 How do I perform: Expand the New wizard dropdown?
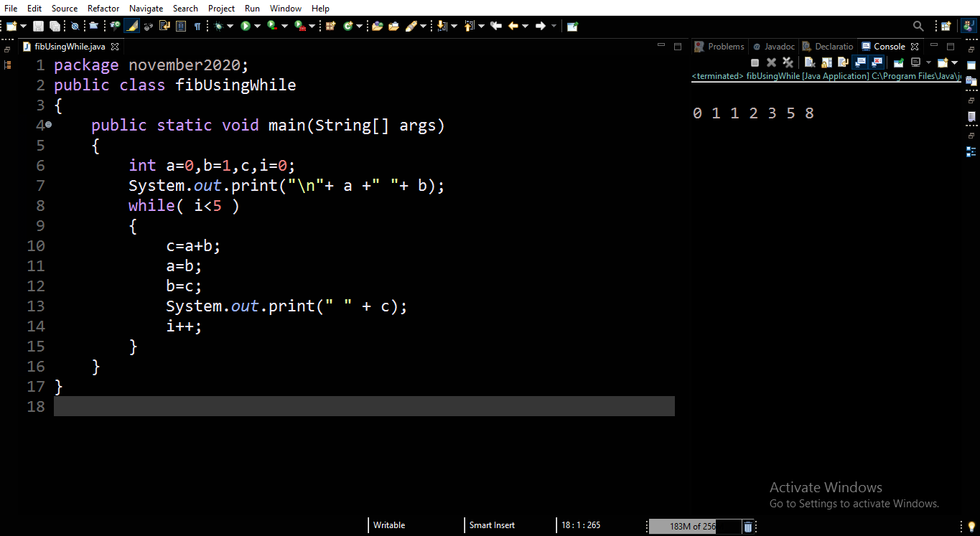point(22,26)
